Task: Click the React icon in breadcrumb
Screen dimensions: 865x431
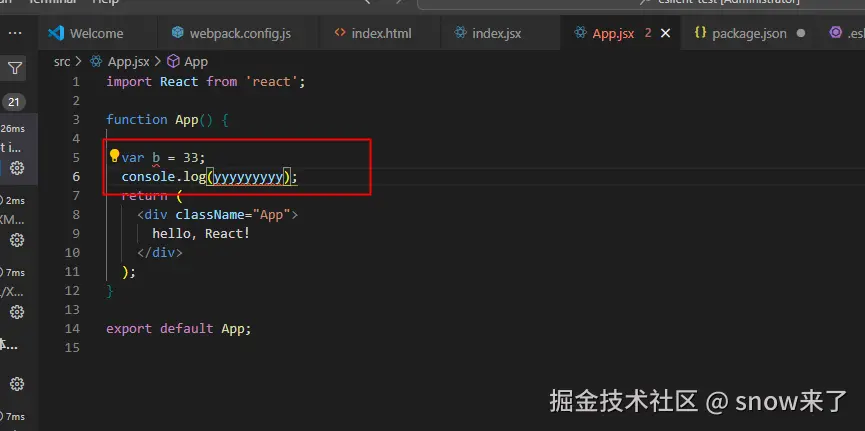Action: (97, 61)
